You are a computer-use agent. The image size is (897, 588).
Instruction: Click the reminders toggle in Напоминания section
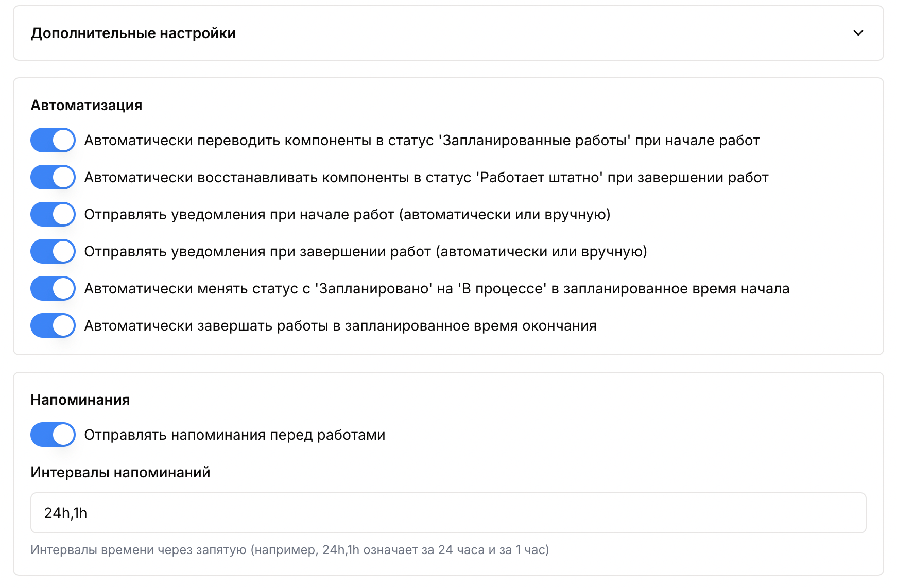coord(52,434)
